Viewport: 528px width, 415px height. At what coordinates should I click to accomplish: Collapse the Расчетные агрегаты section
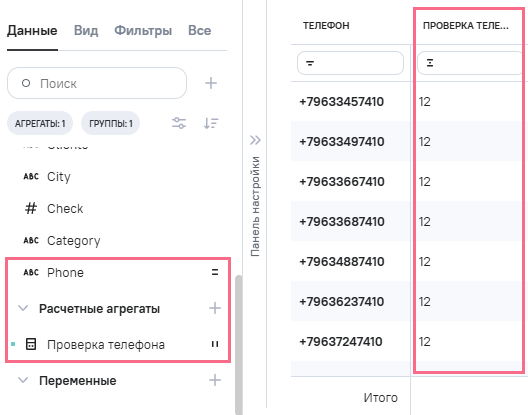coord(23,308)
